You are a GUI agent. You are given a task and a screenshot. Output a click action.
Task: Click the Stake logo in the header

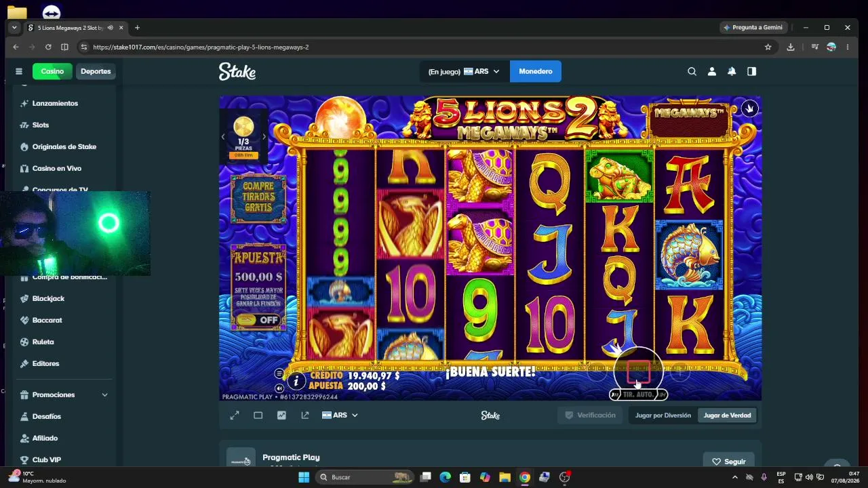tap(237, 71)
